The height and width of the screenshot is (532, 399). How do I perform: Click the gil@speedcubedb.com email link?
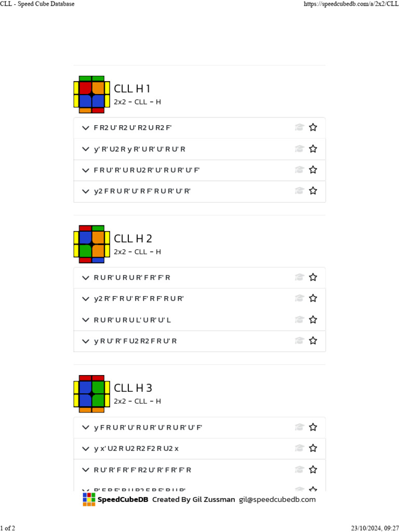coord(277,499)
